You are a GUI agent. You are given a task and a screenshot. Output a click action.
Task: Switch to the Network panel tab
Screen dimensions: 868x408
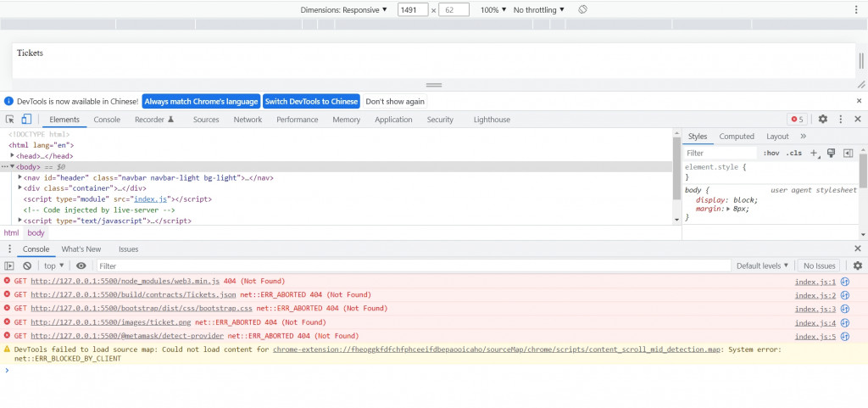pyautogui.click(x=248, y=120)
